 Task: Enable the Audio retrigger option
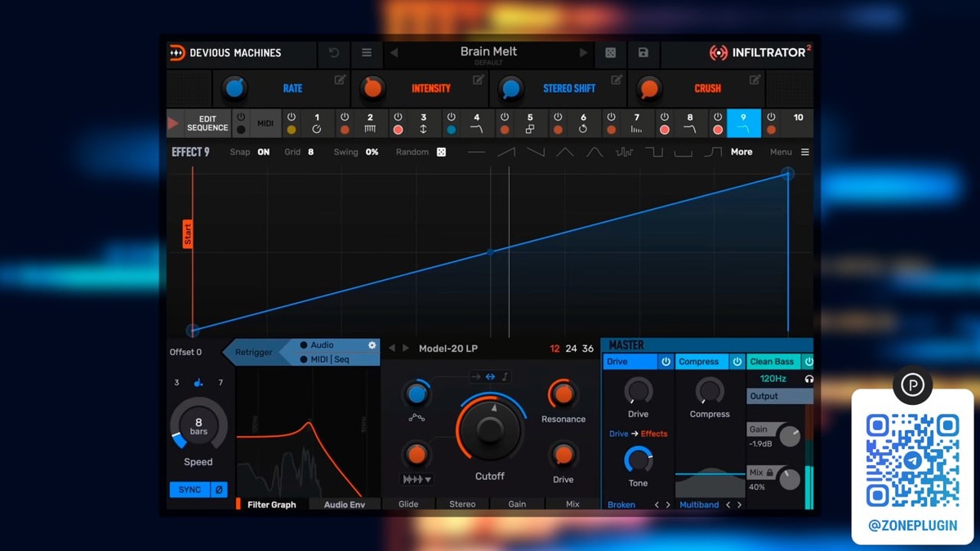(317, 345)
